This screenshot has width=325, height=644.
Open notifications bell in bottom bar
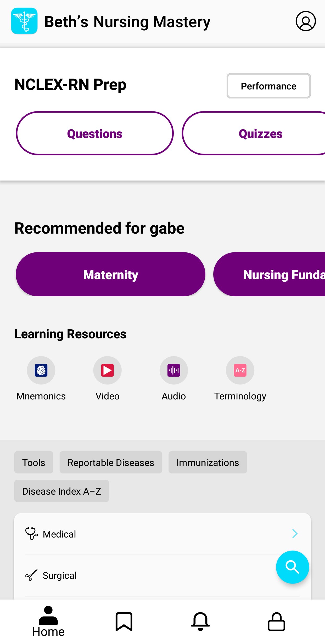(x=200, y=621)
